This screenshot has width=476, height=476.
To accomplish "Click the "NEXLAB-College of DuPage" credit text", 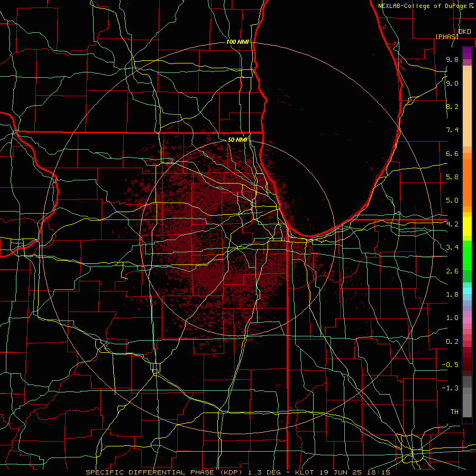I will [422, 6].
